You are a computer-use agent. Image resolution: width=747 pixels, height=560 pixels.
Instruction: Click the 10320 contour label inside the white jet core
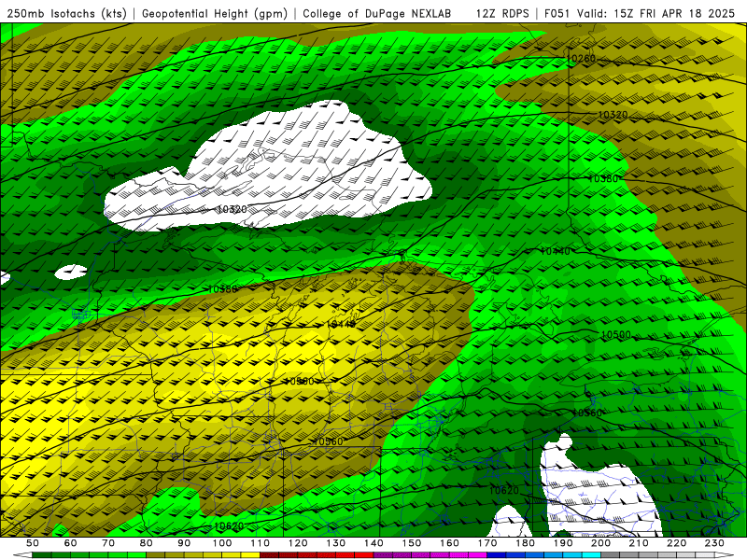(x=232, y=209)
